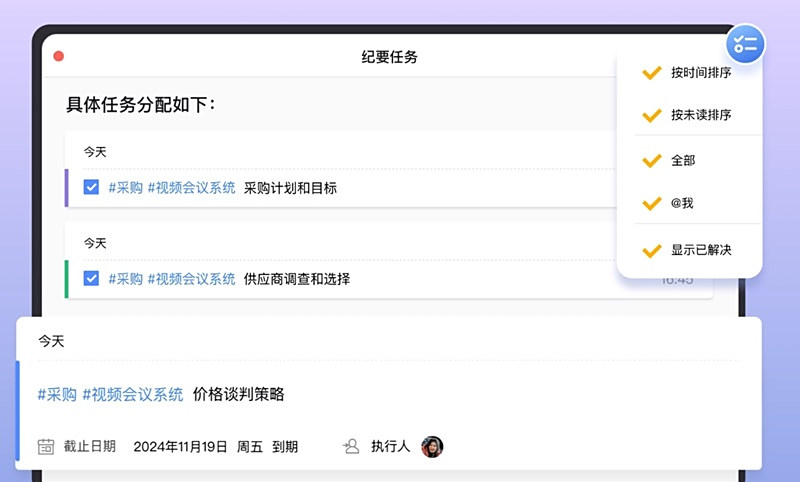800x482 pixels.
Task: Click the 执行人 assign person icon
Action: 351,446
